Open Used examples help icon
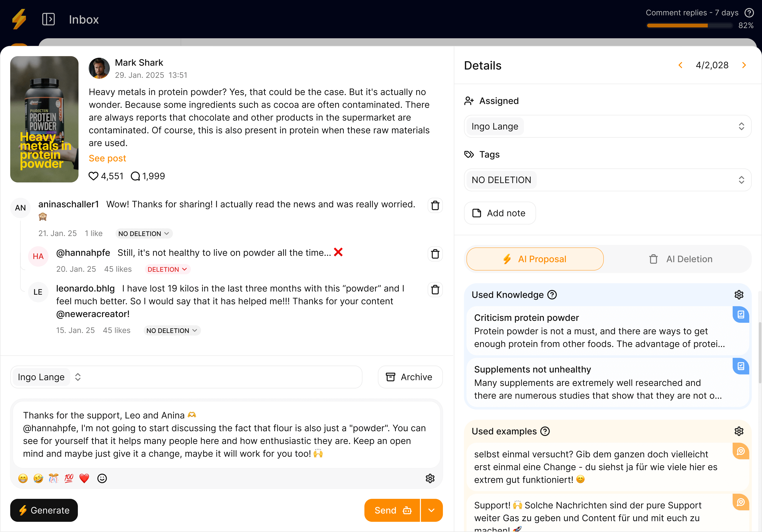The width and height of the screenshot is (762, 532). (x=545, y=431)
